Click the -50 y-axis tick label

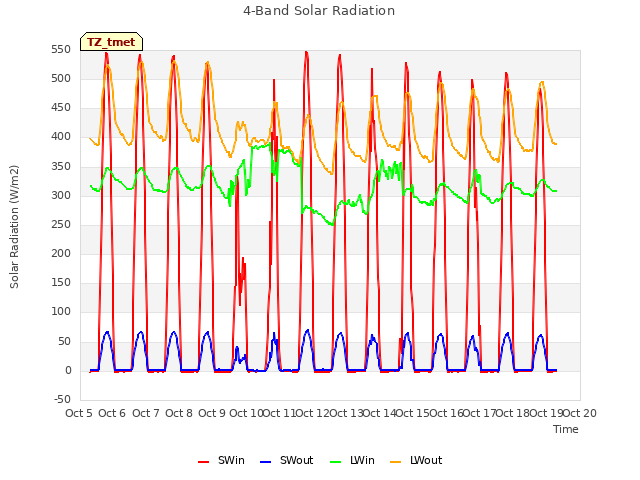(62, 399)
